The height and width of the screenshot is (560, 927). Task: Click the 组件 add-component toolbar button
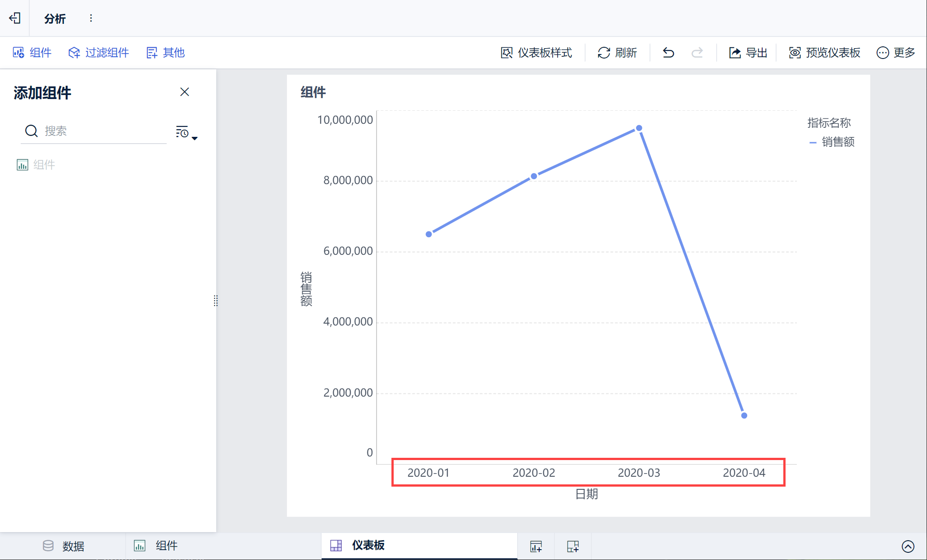click(32, 53)
